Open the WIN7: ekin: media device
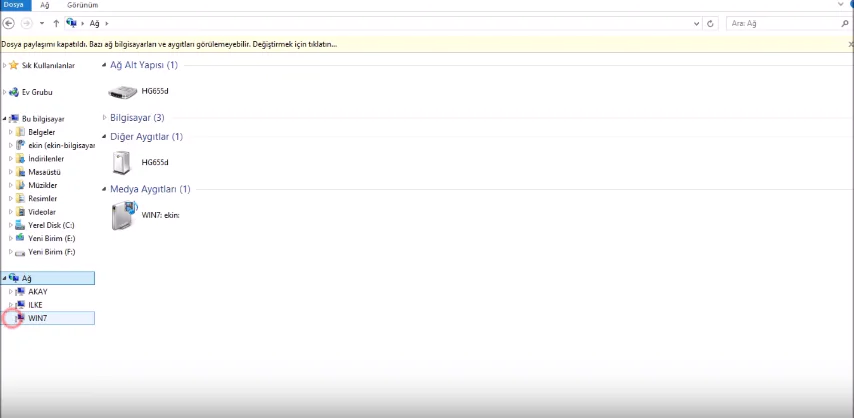Viewport: 854px width, 418px height. 145,215
